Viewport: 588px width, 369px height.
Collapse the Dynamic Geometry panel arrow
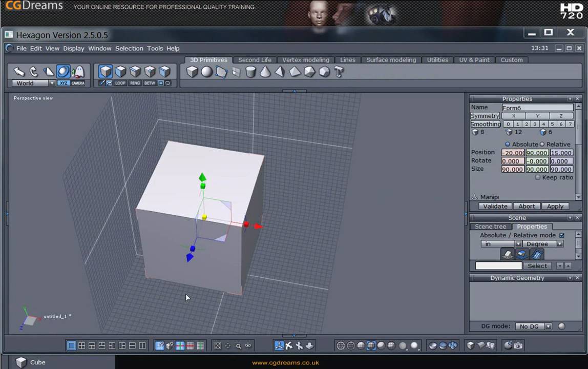click(570, 278)
